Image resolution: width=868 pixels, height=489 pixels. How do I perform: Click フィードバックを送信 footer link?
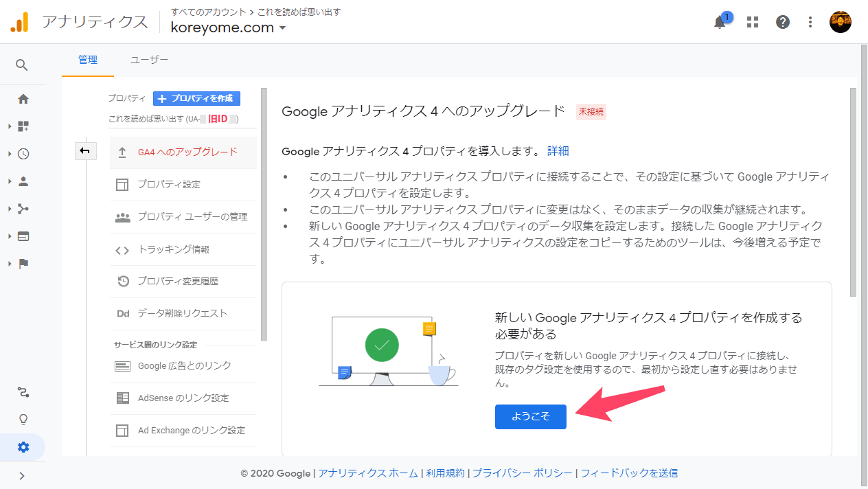coord(629,473)
